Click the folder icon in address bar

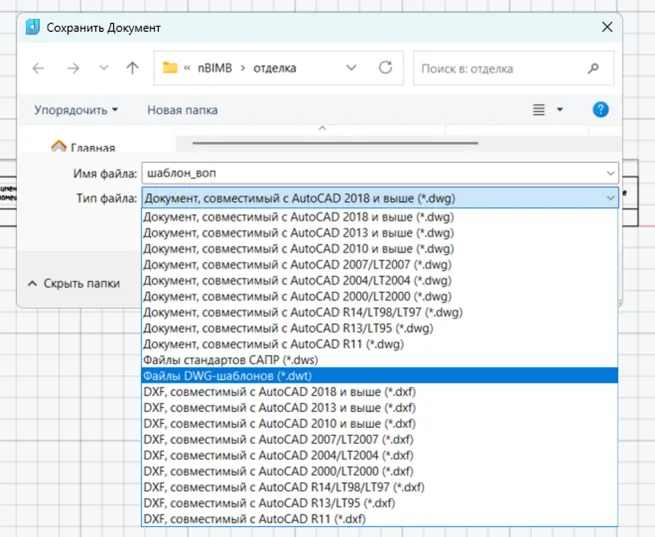point(170,69)
